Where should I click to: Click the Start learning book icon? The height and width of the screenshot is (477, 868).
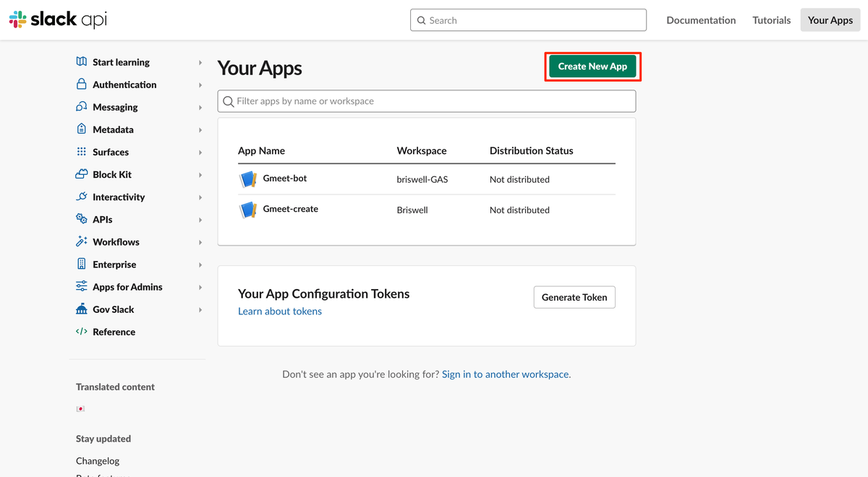click(x=81, y=62)
